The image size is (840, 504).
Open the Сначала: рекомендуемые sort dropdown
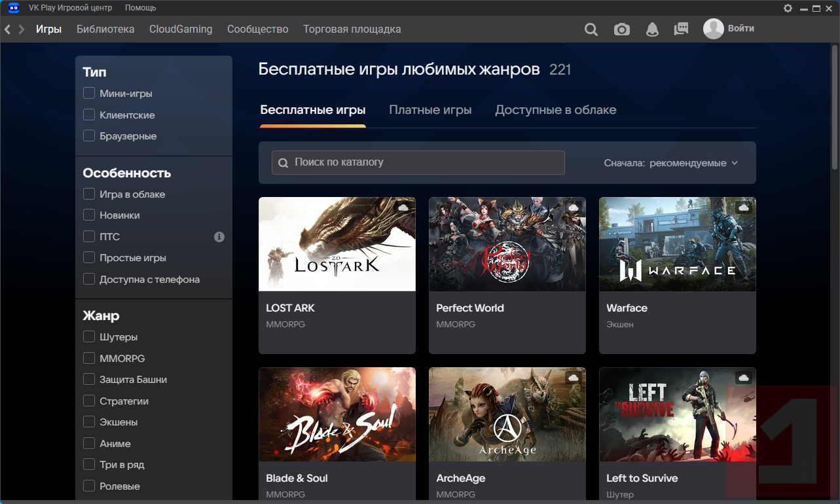click(671, 163)
